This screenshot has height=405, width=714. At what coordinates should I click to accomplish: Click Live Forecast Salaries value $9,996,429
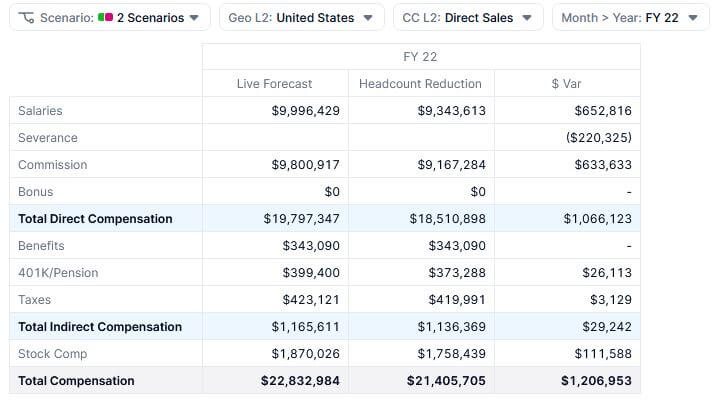[x=305, y=111]
